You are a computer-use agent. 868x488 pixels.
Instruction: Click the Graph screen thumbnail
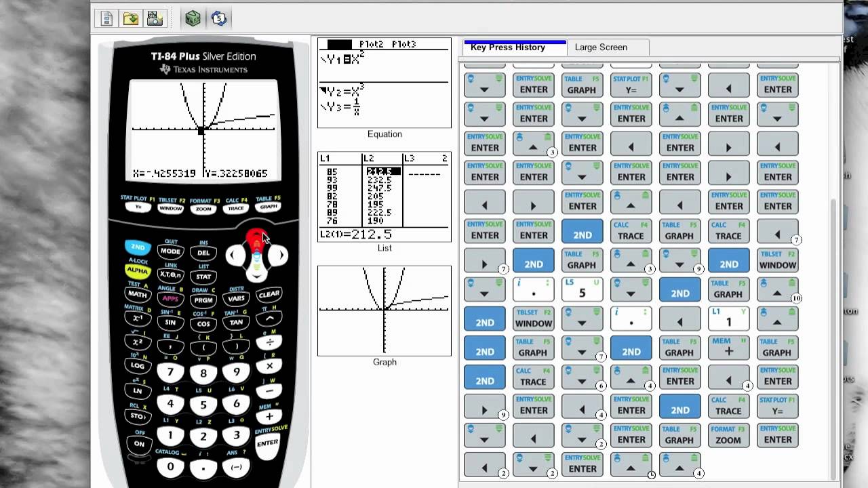click(384, 310)
